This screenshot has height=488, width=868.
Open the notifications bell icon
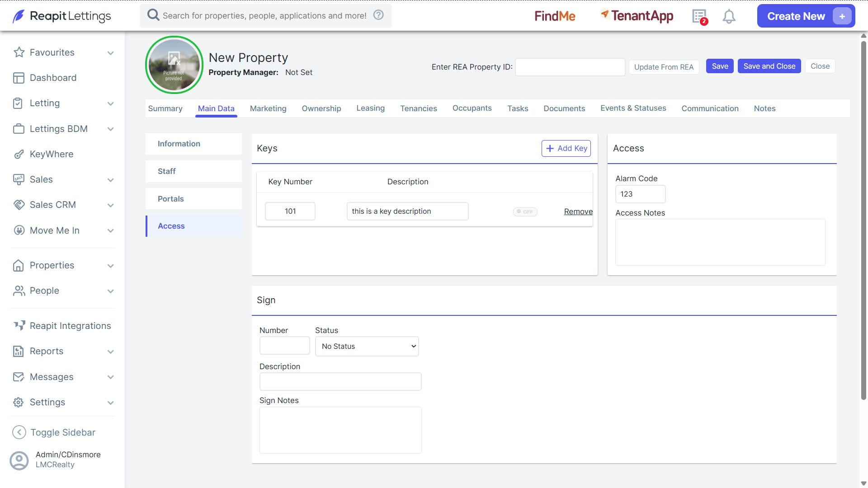point(729,17)
